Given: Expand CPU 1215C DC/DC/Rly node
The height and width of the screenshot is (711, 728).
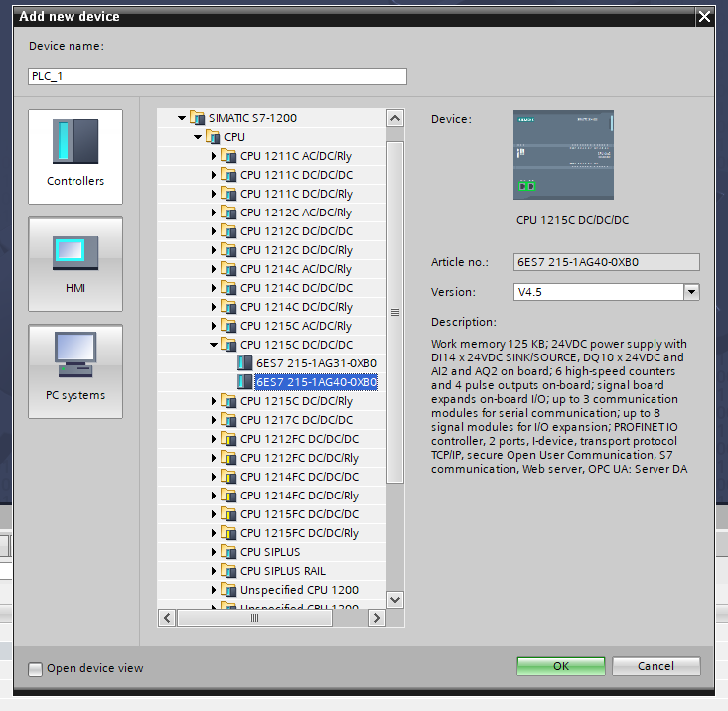Looking at the screenshot, I should coord(214,401).
